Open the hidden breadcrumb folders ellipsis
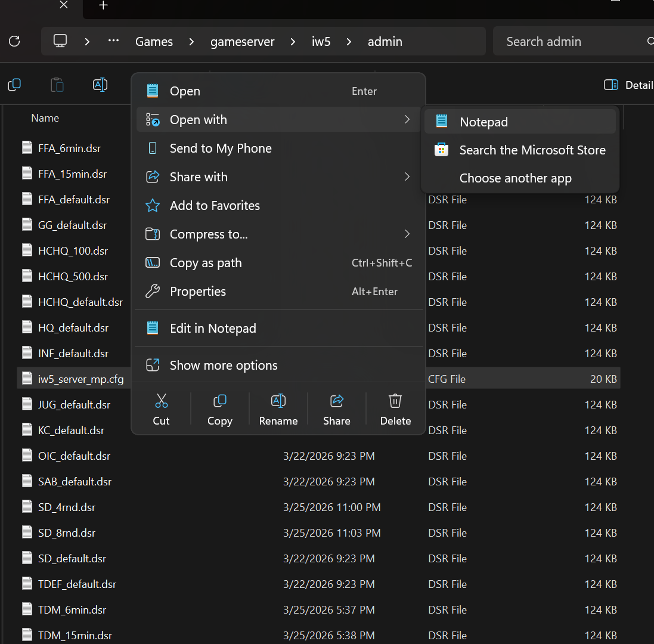654x644 pixels. click(113, 41)
